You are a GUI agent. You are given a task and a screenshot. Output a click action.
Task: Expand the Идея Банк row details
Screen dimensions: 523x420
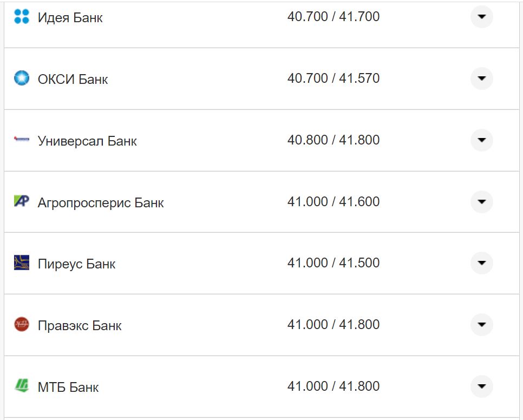[x=481, y=17]
